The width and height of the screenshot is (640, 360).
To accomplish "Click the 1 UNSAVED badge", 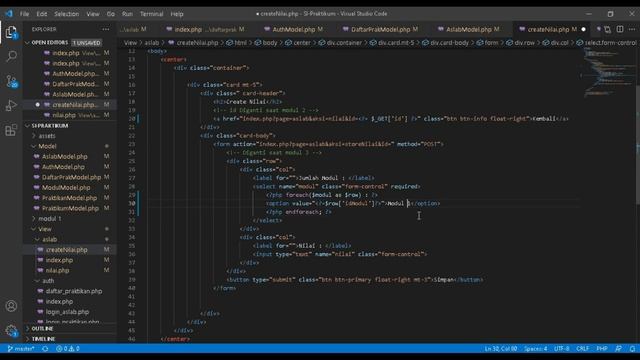I will [x=87, y=42].
